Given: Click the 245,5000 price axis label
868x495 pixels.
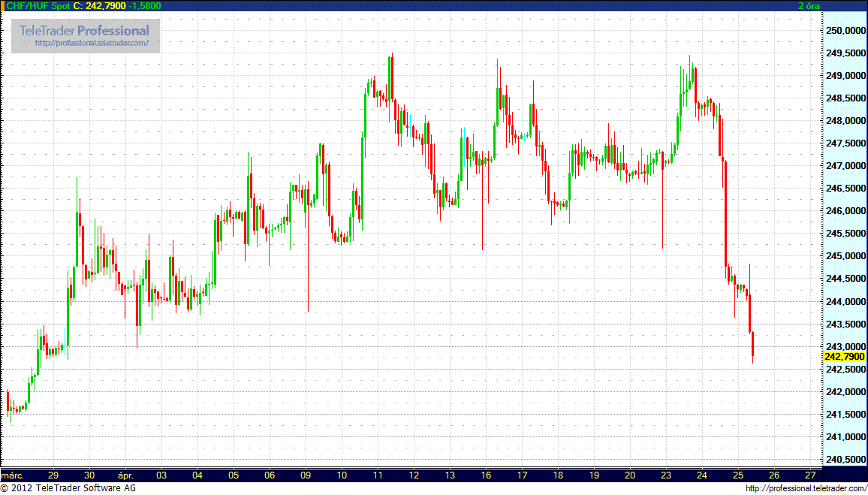Looking at the screenshot, I should point(845,234).
